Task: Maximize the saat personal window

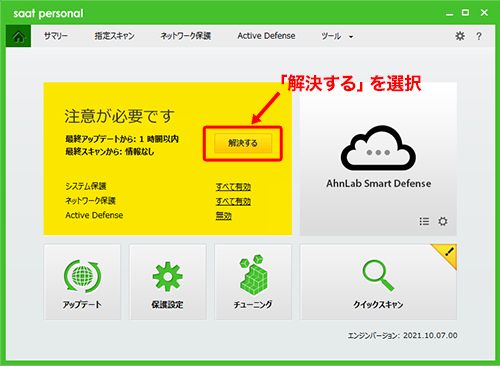Action: pyautogui.click(x=465, y=13)
